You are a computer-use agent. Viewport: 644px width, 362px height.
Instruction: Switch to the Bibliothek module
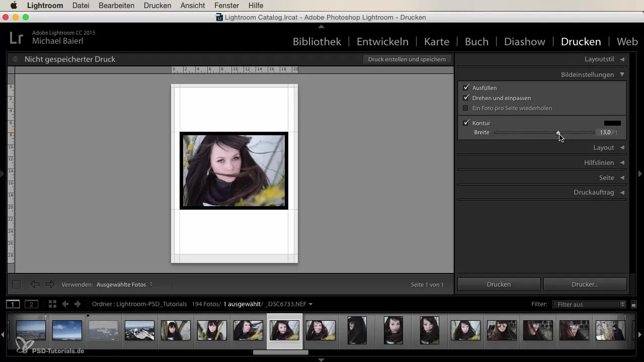317,42
